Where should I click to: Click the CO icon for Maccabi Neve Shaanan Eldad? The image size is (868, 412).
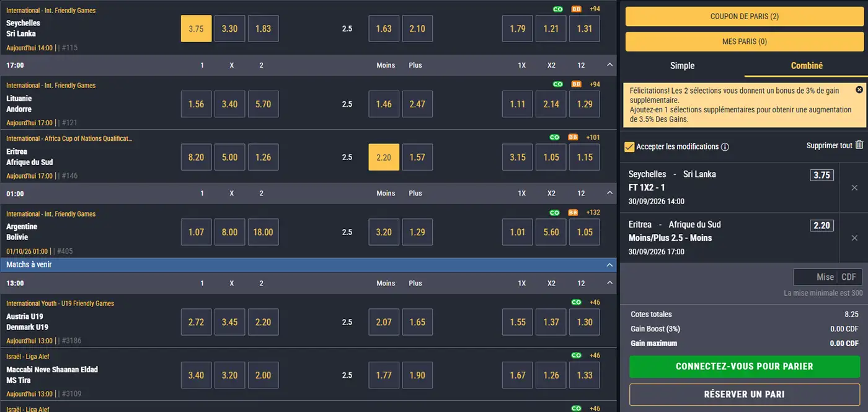coord(576,356)
